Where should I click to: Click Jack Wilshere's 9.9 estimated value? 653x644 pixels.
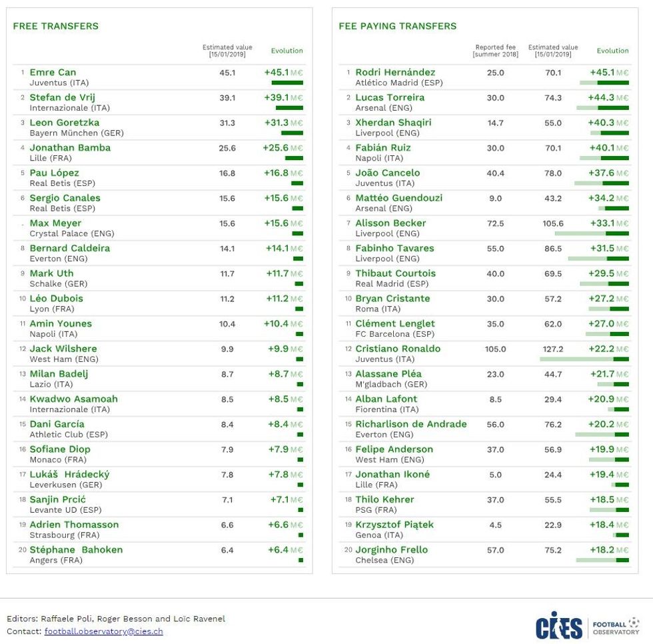tap(227, 349)
